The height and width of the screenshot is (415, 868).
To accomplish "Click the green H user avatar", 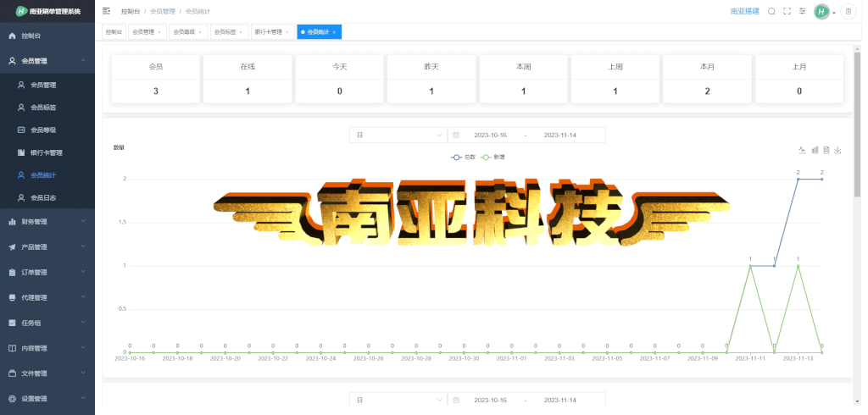I will (x=821, y=12).
